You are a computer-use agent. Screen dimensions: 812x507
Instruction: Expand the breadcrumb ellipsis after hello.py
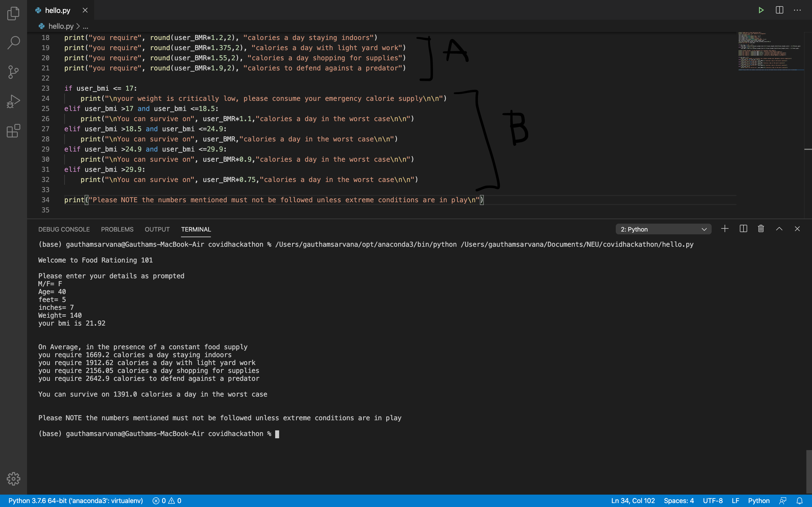(x=85, y=26)
